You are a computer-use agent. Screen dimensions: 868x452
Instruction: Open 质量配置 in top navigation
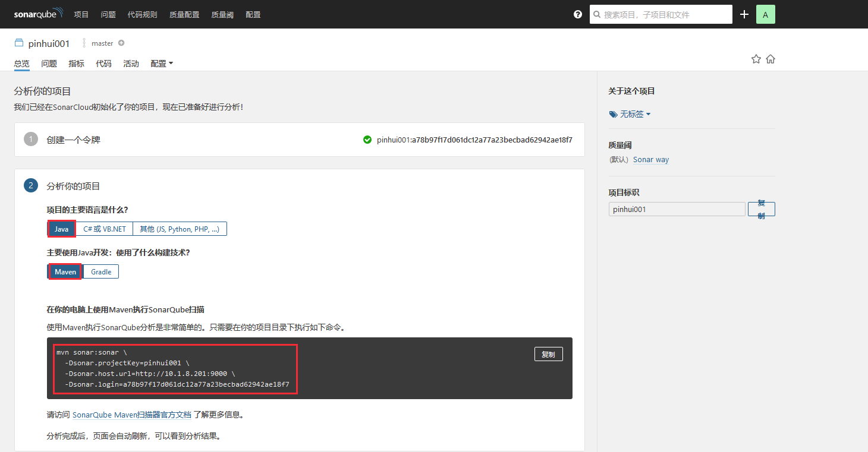[184, 14]
